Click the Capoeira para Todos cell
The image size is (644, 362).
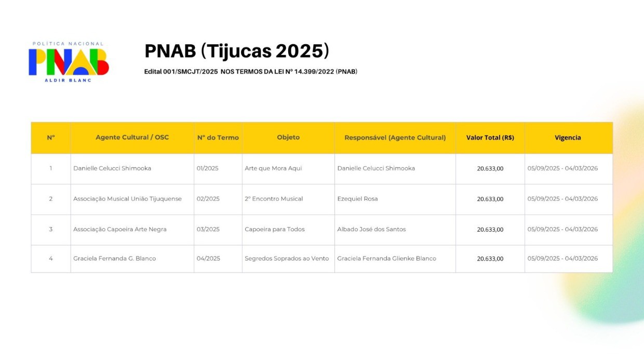275,230
